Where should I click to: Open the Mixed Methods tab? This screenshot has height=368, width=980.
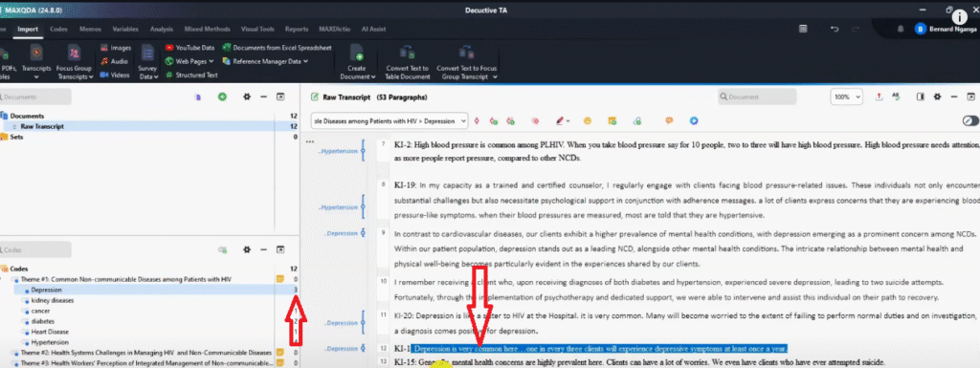207,29
